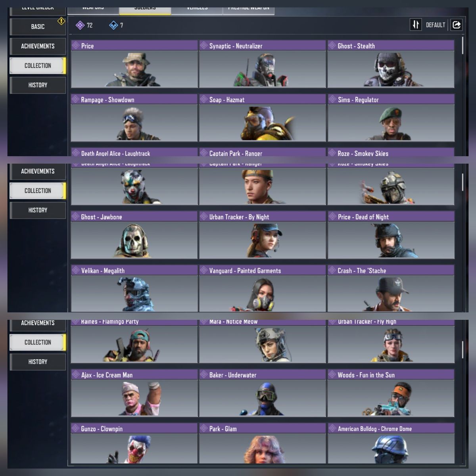The width and height of the screenshot is (476, 476).
Task: Click rarity diamond icon beside Soap - Hazmat
Action: 204,100
